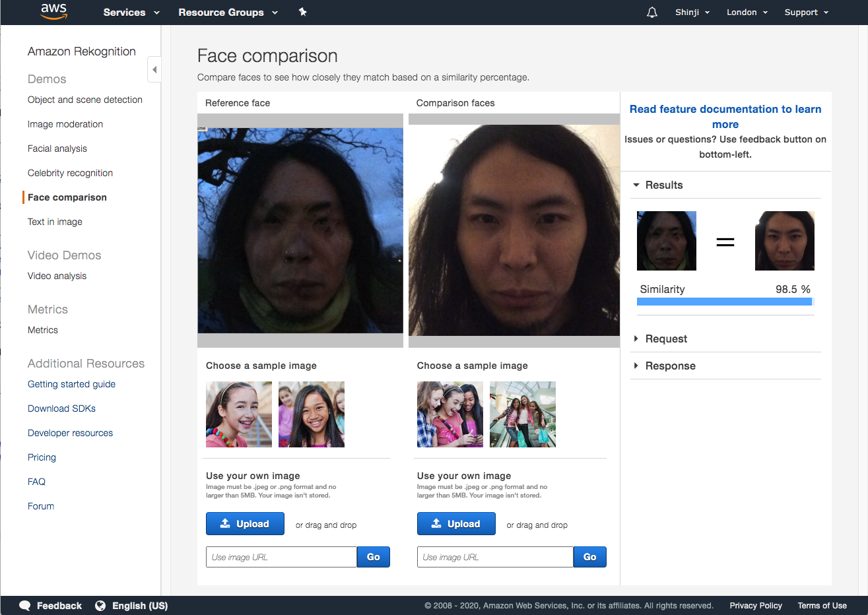The width and height of the screenshot is (868, 615).
Task: Open Getting started guide link
Action: [x=71, y=384]
